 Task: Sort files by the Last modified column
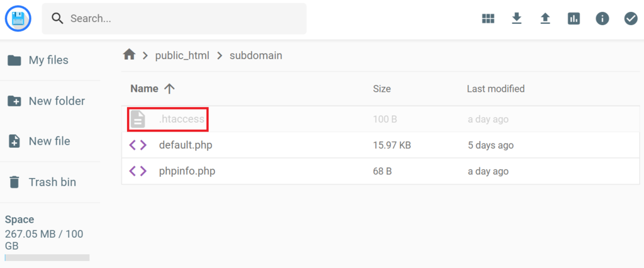496,89
